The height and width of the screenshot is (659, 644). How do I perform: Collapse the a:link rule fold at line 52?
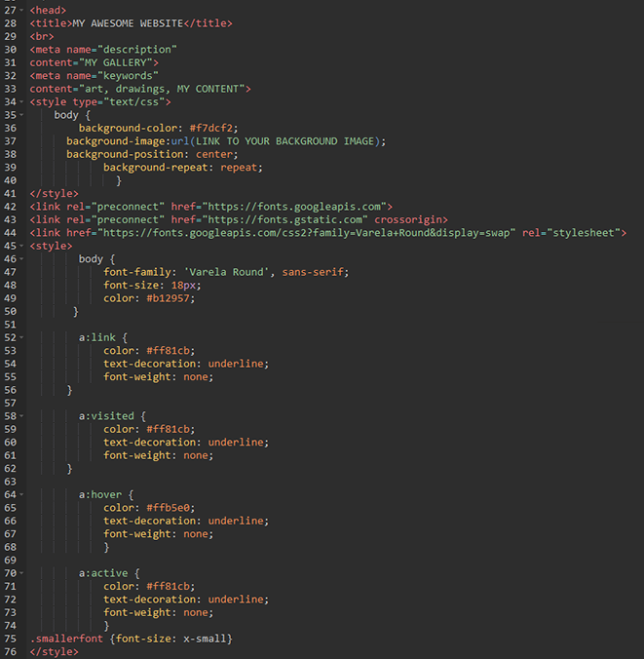tap(21, 337)
